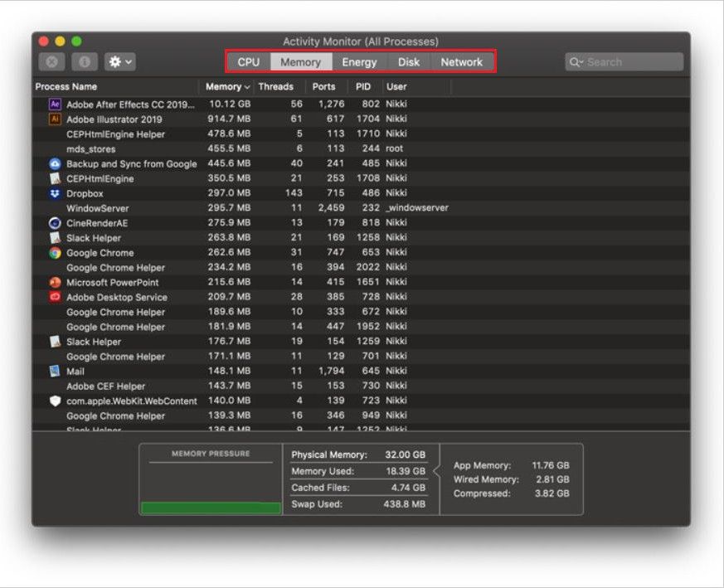Image resolution: width=724 pixels, height=588 pixels.
Task: Click the Memory Used 18.39 GB value
Action: pos(406,471)
